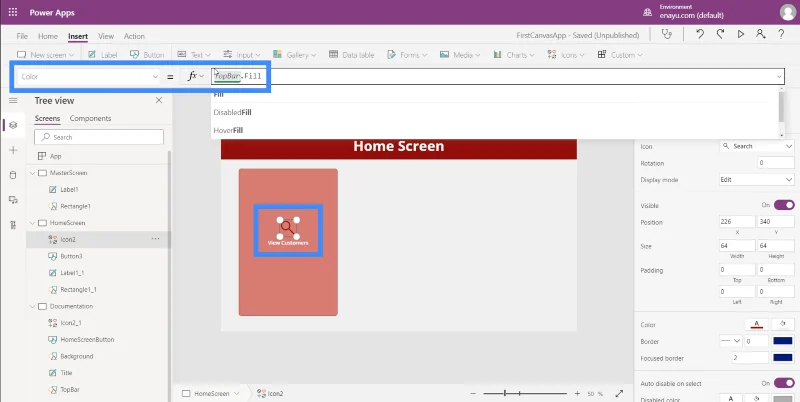Choose HoverFill from formula suggestions

[228, 130]
